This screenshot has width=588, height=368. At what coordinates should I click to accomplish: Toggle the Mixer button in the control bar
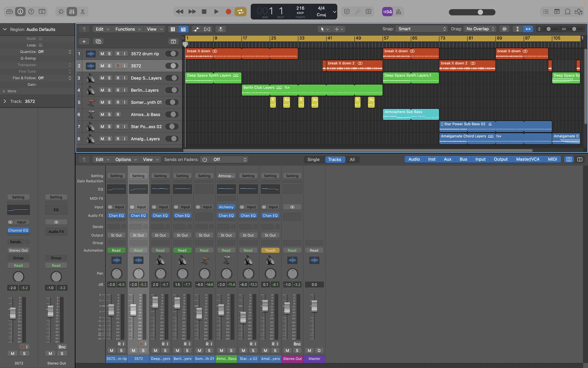tap(72, 12)
